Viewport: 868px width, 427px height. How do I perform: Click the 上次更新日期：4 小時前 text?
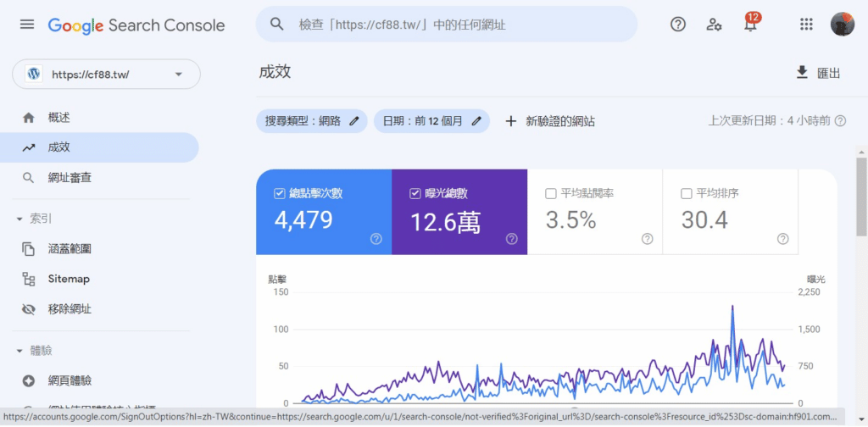click(770, 121)
